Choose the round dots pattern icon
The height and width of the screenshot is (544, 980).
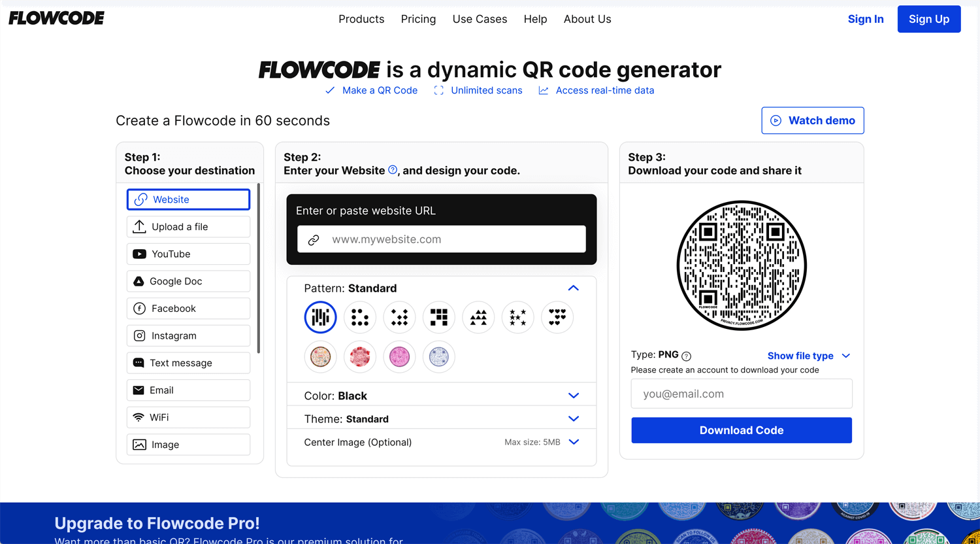[360, 317]
